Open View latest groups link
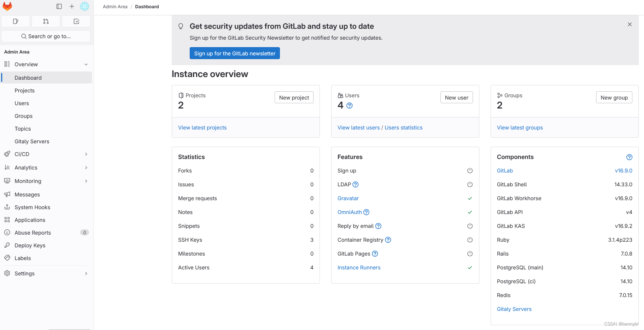Screen dimensions: 644x330 520,128
